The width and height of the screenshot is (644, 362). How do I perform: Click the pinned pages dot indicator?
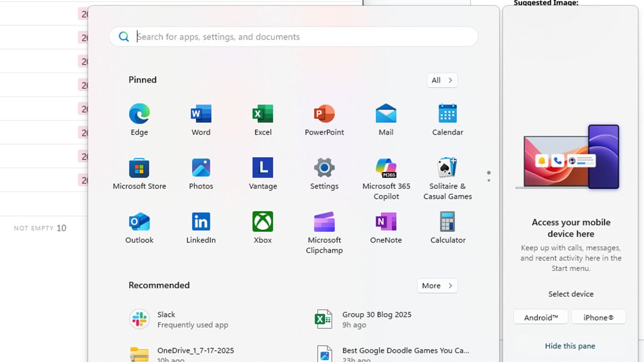click(x=488, y=176)
